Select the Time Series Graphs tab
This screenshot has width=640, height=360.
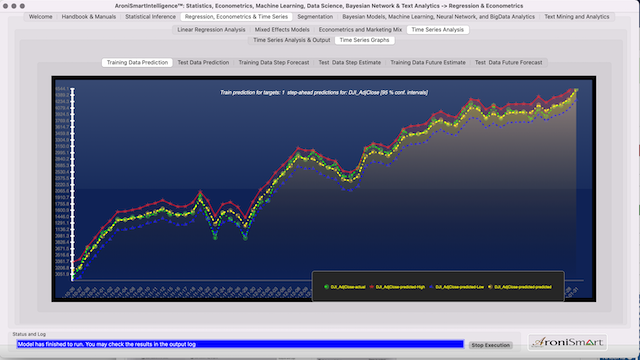point(364,40)
